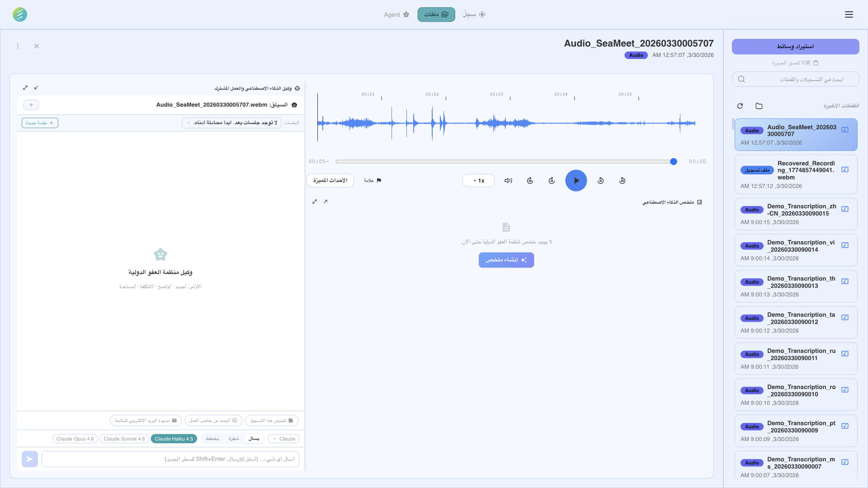The width and height of the screenshot is (868, 488).
Task: Open the hamburger menu at top right
Action: pos(849,14)
